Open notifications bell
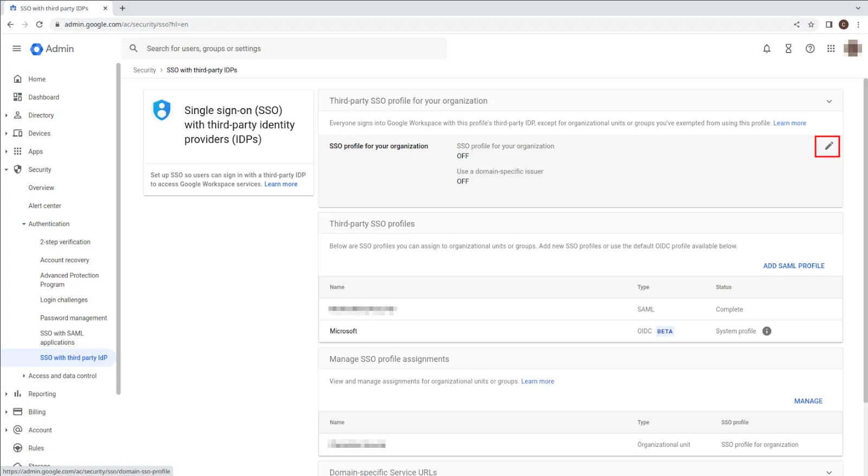The height and width of the screenshot is (476, 868). click(767, 49)
